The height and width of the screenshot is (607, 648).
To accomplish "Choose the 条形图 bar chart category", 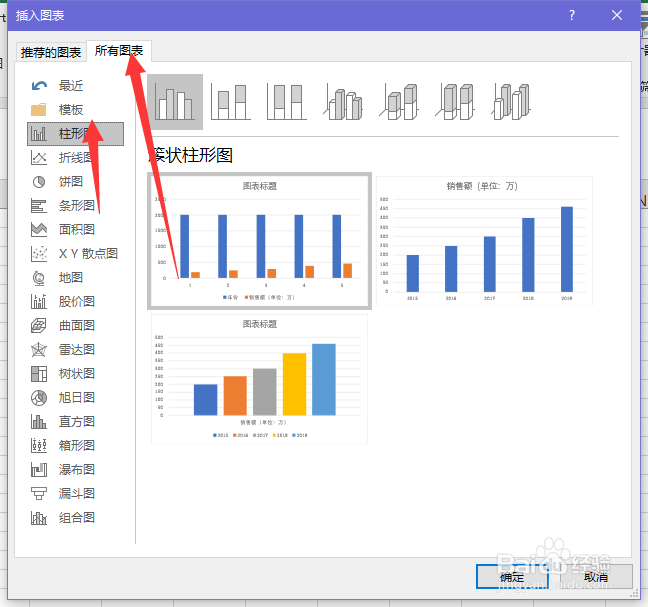I will 75,206.
